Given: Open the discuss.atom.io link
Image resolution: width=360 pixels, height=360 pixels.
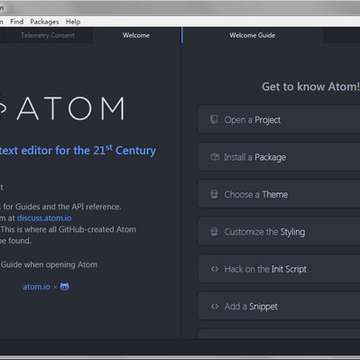Looking at the screenshot, I should [44, 218].
